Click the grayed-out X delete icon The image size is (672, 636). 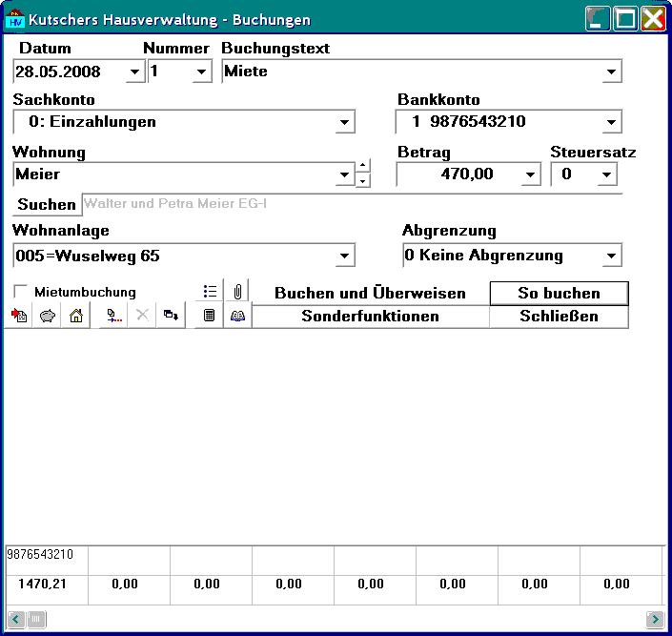[x=142, y=316]
